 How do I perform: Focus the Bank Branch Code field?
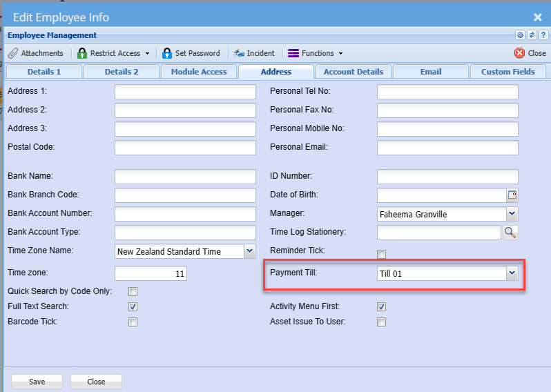point(185,195)
